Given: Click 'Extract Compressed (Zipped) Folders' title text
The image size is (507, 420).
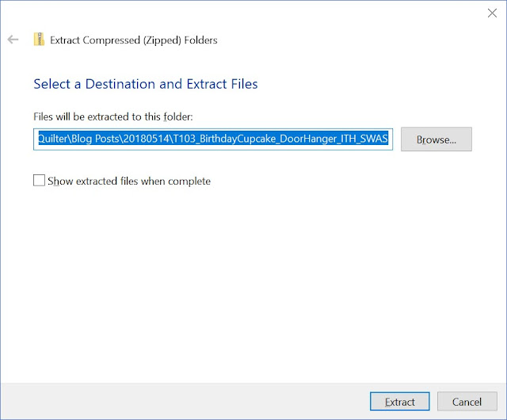Looking at the screenshot, I should (134, 40).
